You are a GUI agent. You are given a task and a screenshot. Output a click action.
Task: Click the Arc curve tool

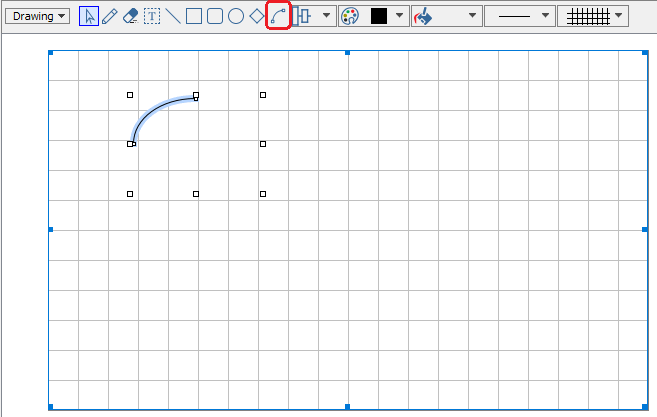tap(279, 16)
